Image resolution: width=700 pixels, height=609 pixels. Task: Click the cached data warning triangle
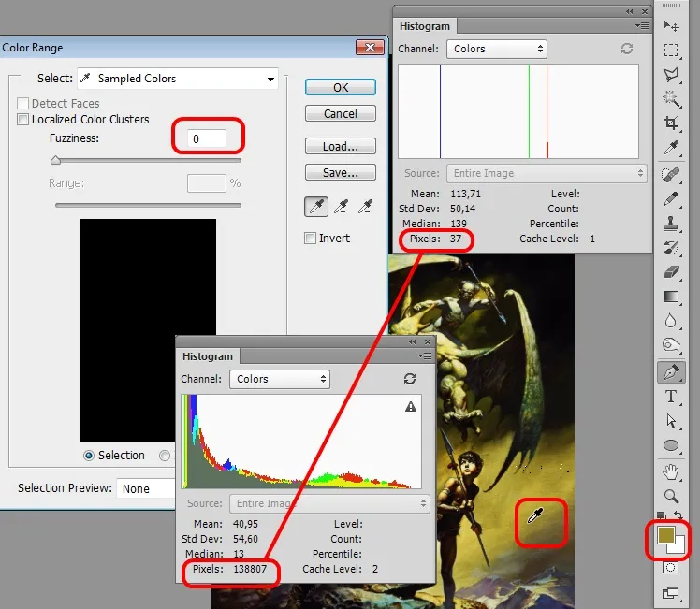pyautogui.click(x=411, y=407)
